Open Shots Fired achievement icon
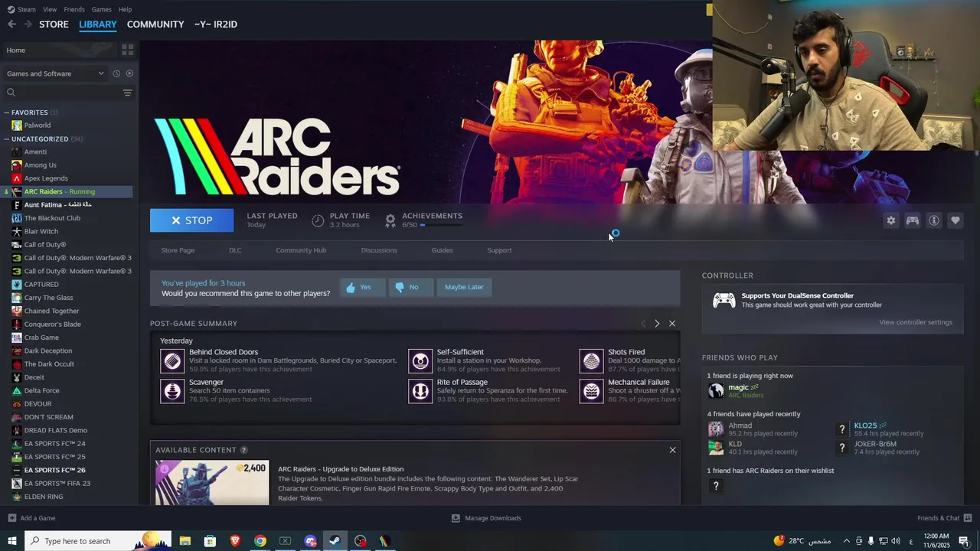980x551 pixels. coord(591,360)
